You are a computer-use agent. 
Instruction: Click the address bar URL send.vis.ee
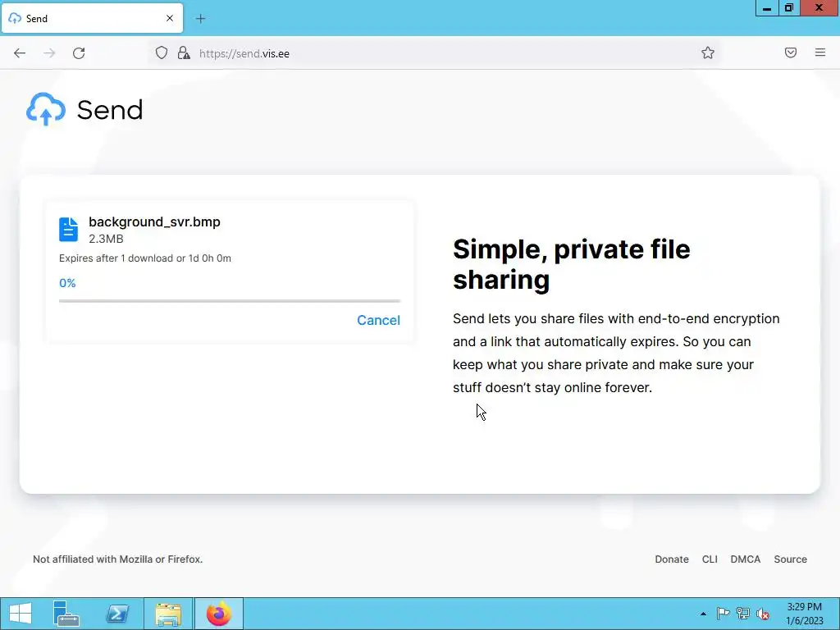pos(244,53)
